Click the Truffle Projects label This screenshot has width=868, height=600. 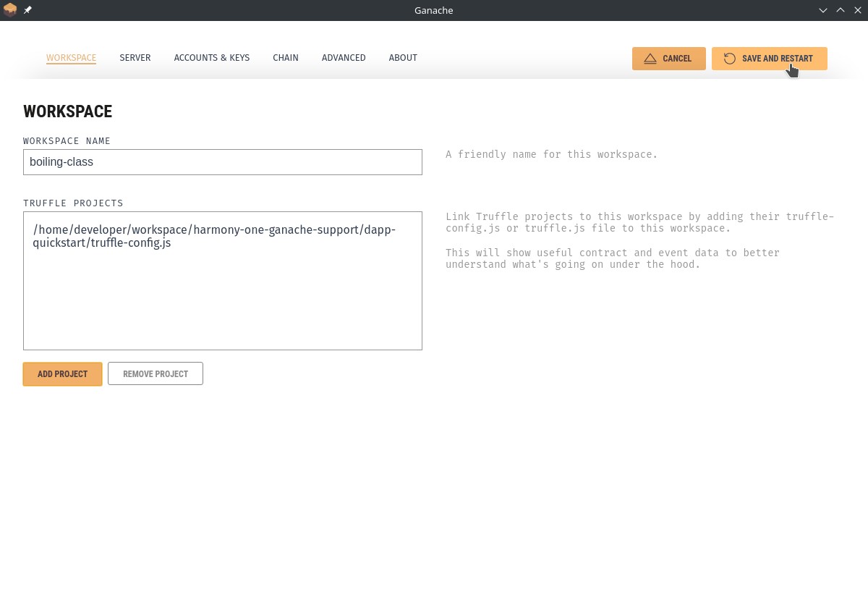tap(73, 203)
